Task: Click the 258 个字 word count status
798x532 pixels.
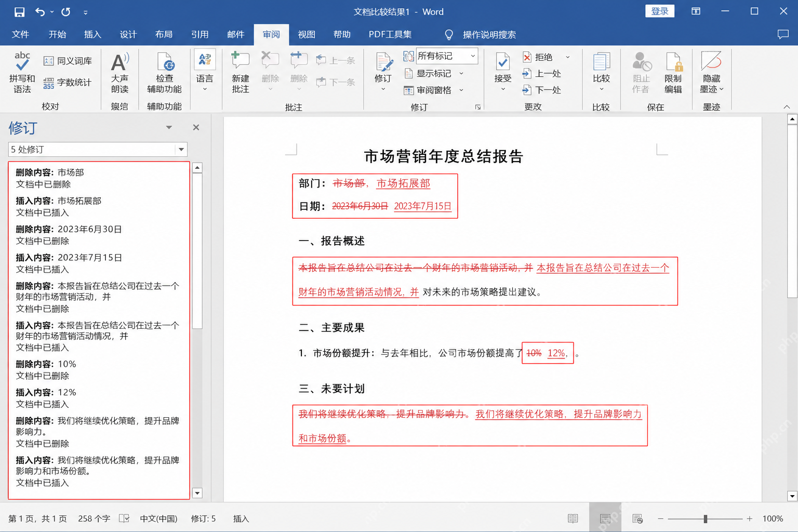Action: coord(94,518)
